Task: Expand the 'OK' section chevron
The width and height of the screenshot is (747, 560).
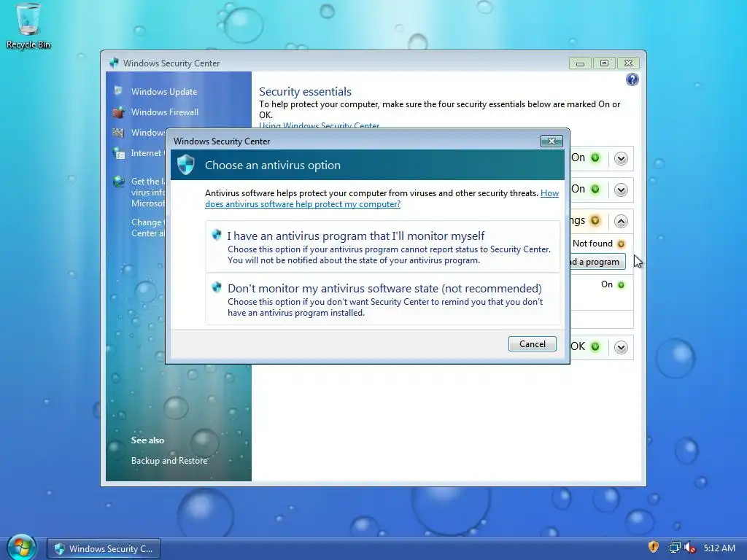Action: click(621, 347)
